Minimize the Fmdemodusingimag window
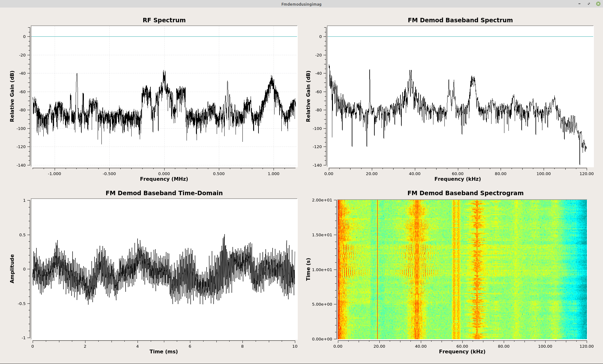 (x=579, y=4)
